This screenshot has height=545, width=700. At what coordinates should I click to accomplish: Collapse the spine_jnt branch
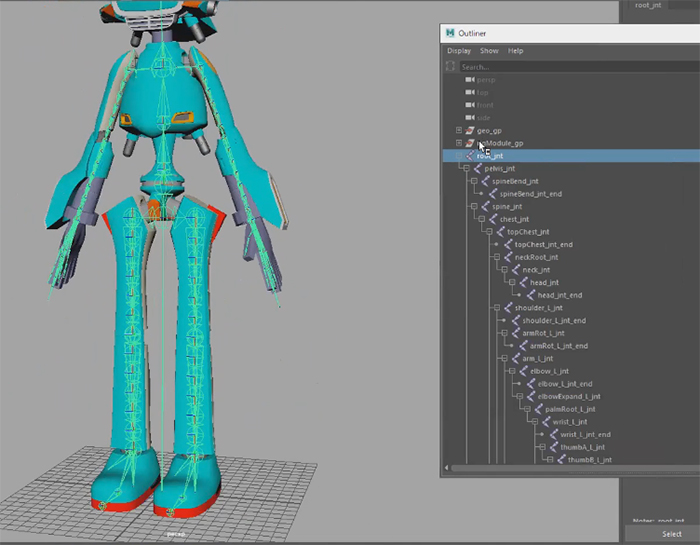(474, 206)
